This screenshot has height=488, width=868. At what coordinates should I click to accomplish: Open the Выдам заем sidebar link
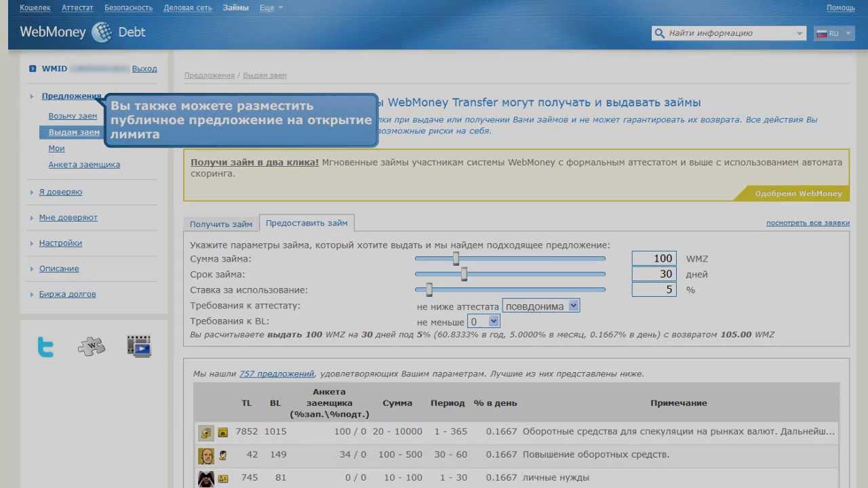(74, 132)
